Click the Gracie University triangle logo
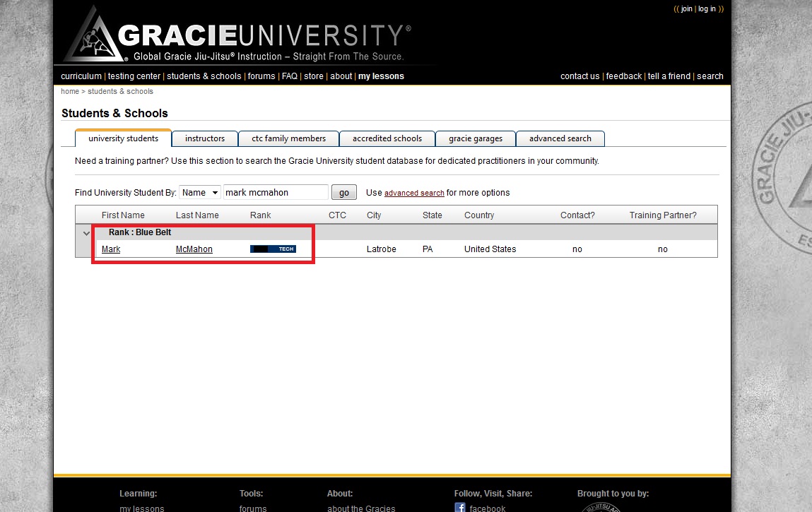The height and width of the screenshot is (512, 812). (95, 35)
